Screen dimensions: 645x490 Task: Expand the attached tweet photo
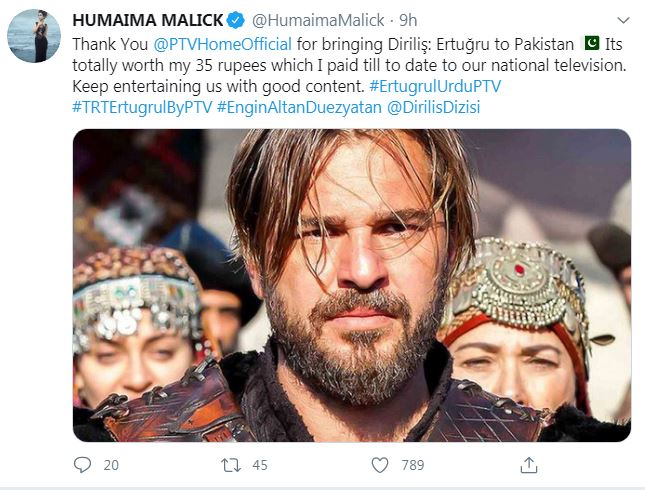[x=351, y=284]
